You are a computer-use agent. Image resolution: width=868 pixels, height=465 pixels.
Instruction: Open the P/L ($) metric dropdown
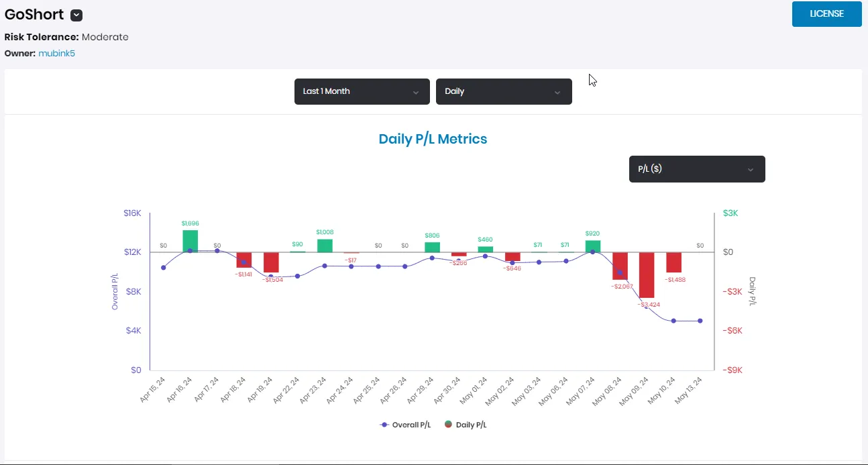(697, 169)
